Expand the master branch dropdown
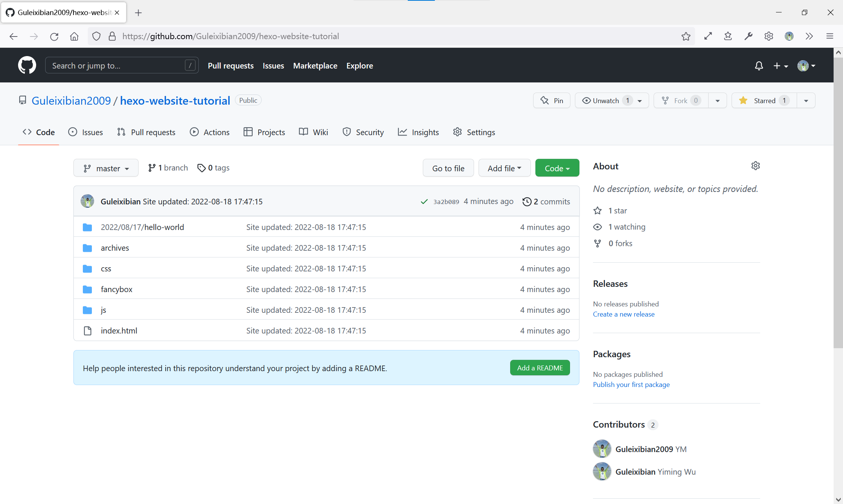 (x=106, y=168)
